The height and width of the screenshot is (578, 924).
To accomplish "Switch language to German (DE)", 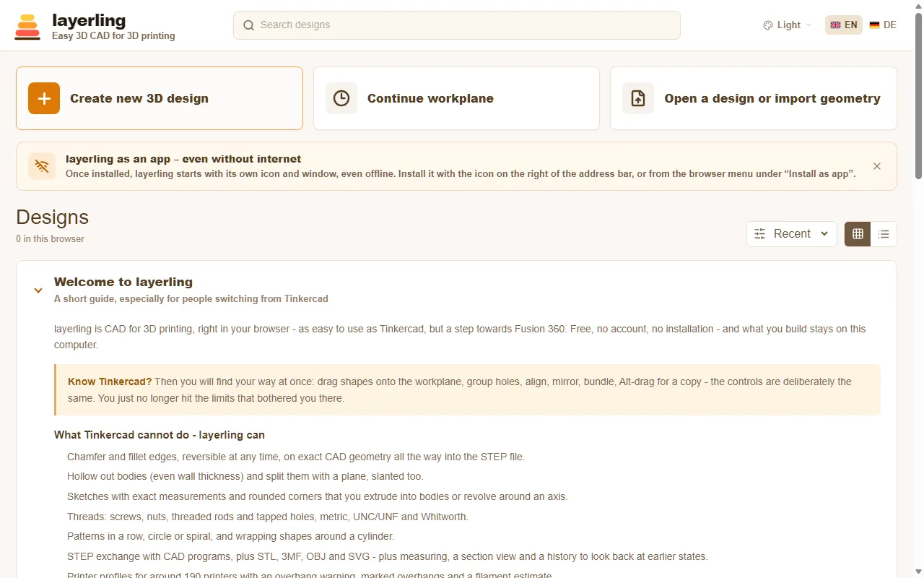I will click(x=883, y=25).
